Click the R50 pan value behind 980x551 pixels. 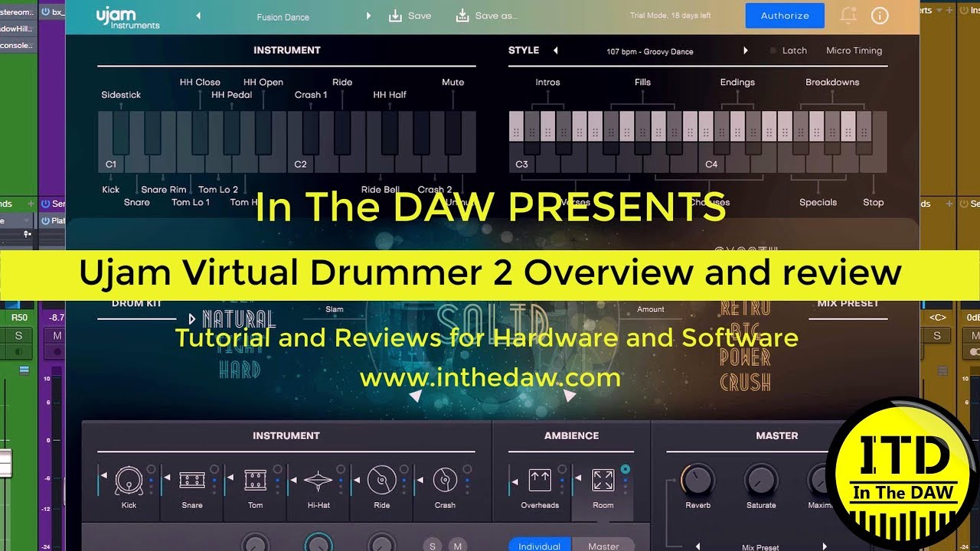(18, 317)
